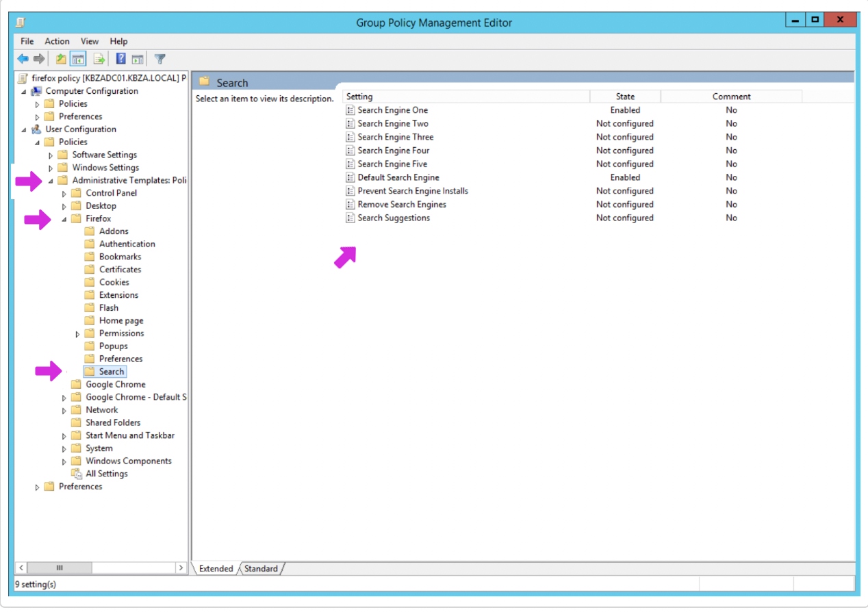The height and width of the screenshot is (612, 868).
Task: Select the Certificates tree item
Action: point(120,270)
